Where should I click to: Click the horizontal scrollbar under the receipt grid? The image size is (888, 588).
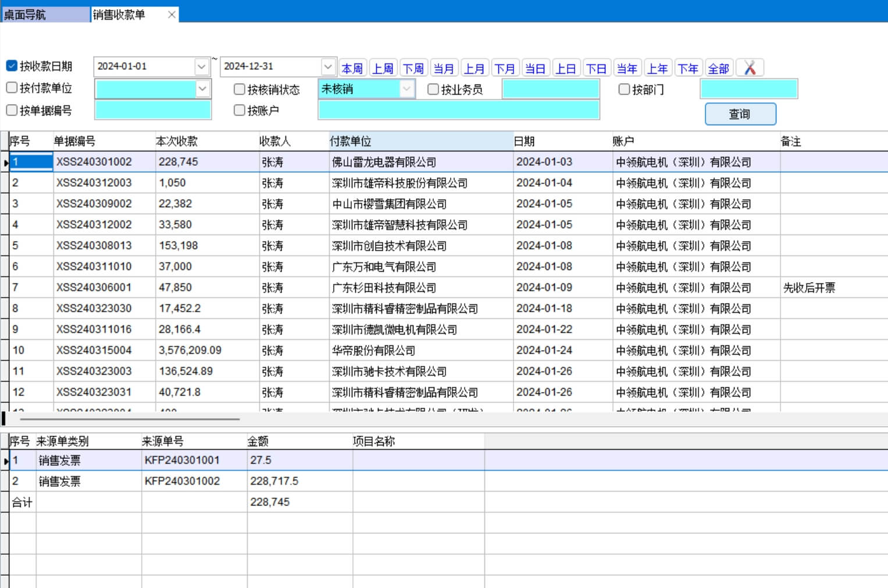click(x=129, y=419)
